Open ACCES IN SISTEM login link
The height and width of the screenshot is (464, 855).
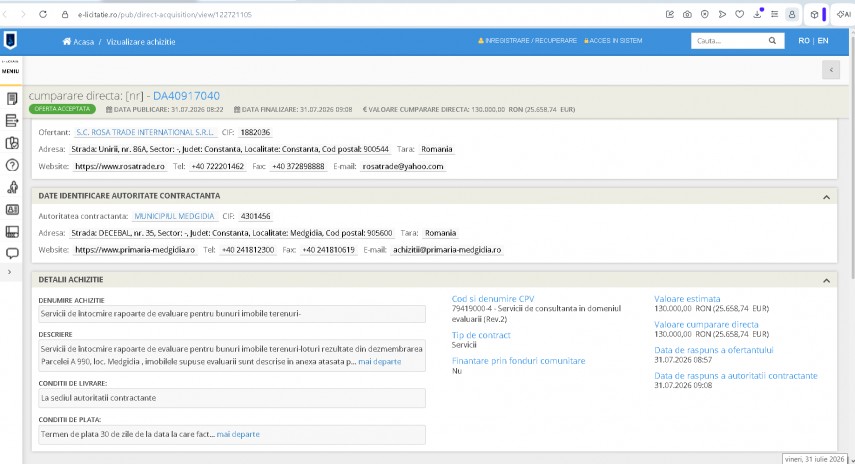pos(613,40)
